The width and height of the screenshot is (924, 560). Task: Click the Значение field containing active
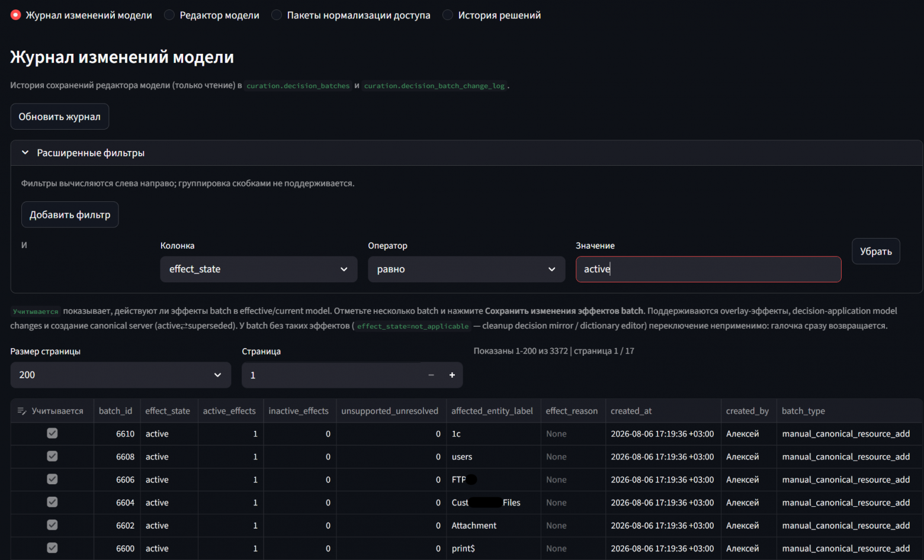pyautogui.click(x=708, y=269)
